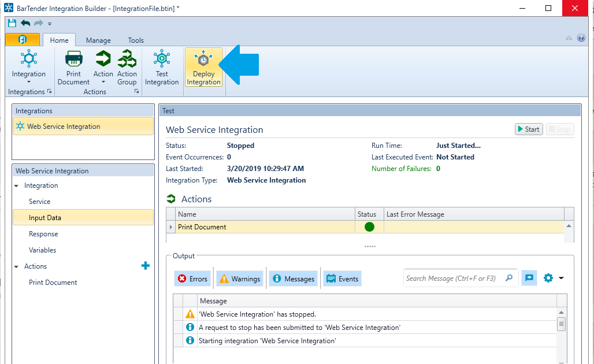Collapse the ribbon with the caret icon
This screenshot has width=594, height=364.
coord(569,38)
